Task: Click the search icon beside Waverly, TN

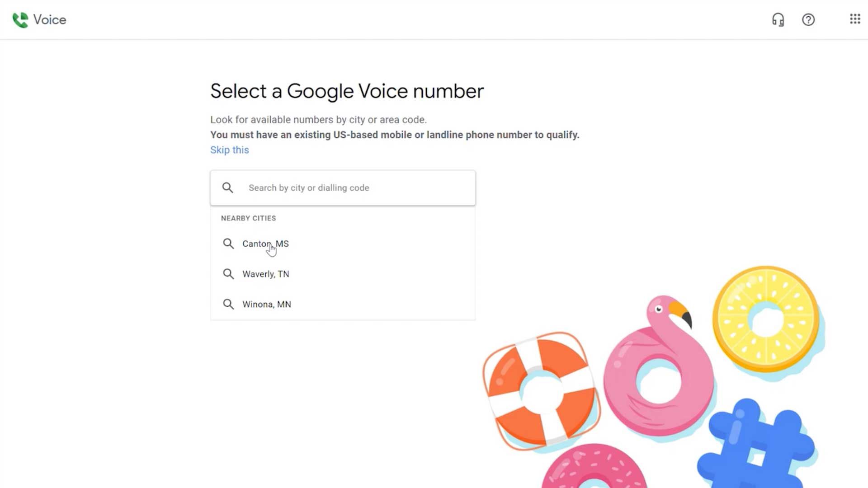Action: (x=228, y=274)
